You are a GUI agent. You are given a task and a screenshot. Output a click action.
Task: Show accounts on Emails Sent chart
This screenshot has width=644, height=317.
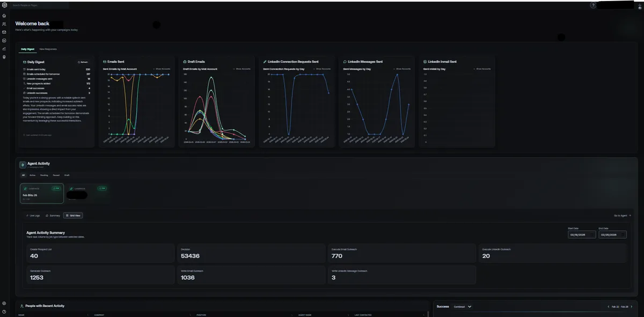(162, 69)
